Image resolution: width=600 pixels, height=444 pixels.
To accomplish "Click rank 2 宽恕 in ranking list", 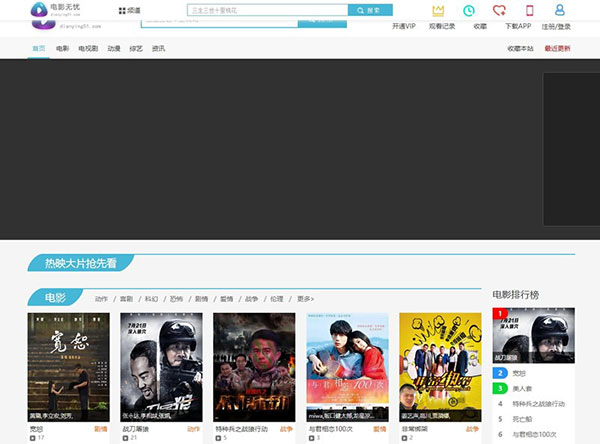I will (519, 373).
